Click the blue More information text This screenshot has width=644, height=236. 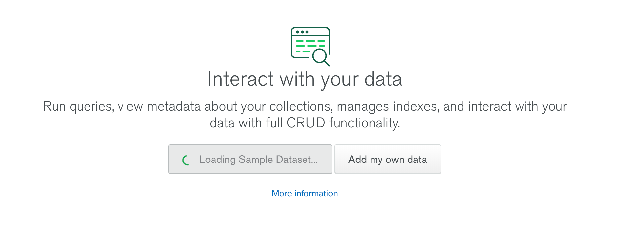[304, 193]
